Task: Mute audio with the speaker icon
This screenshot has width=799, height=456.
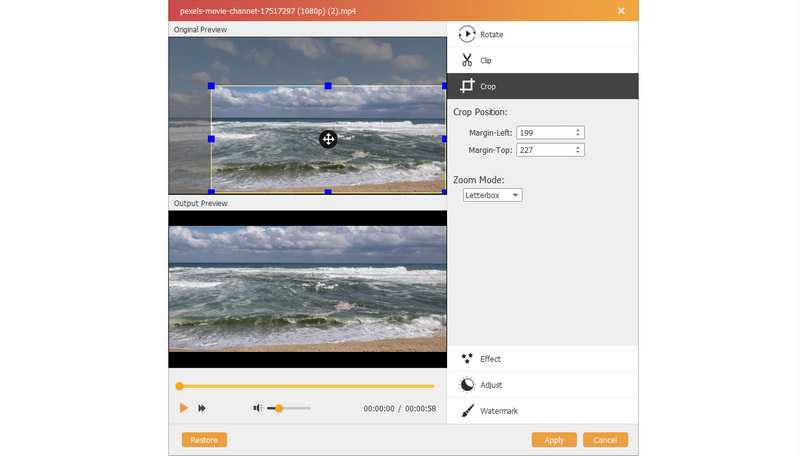Action: [x=257, y=408]
